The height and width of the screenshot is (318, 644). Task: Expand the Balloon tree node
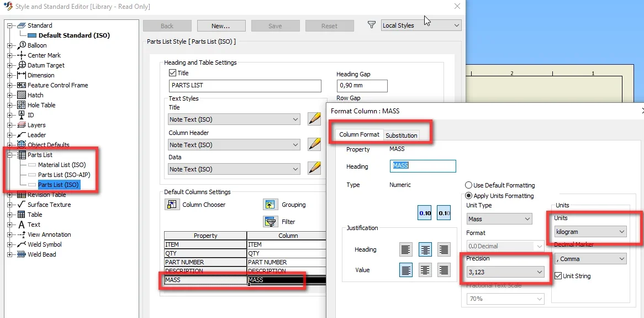point(10,45)
